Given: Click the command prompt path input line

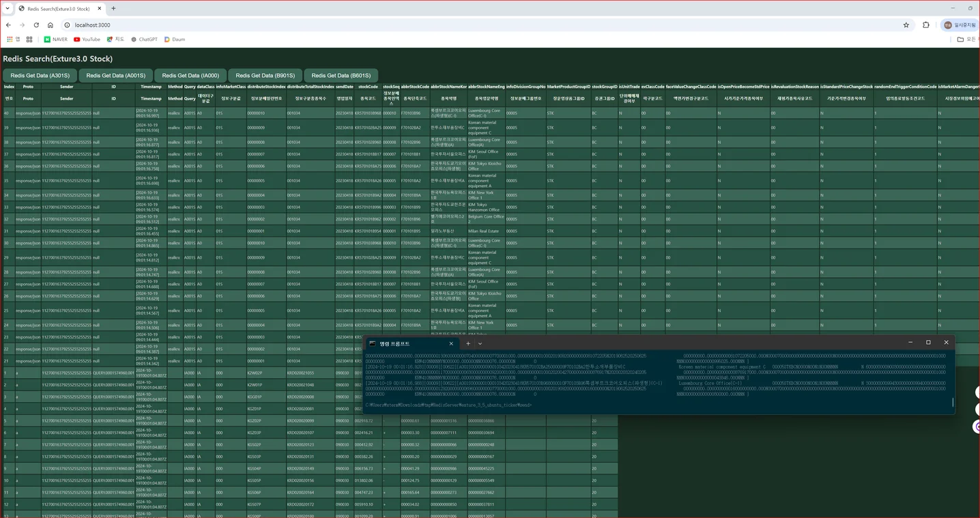Looking at the screenshot, I should (x=448, y=405).
